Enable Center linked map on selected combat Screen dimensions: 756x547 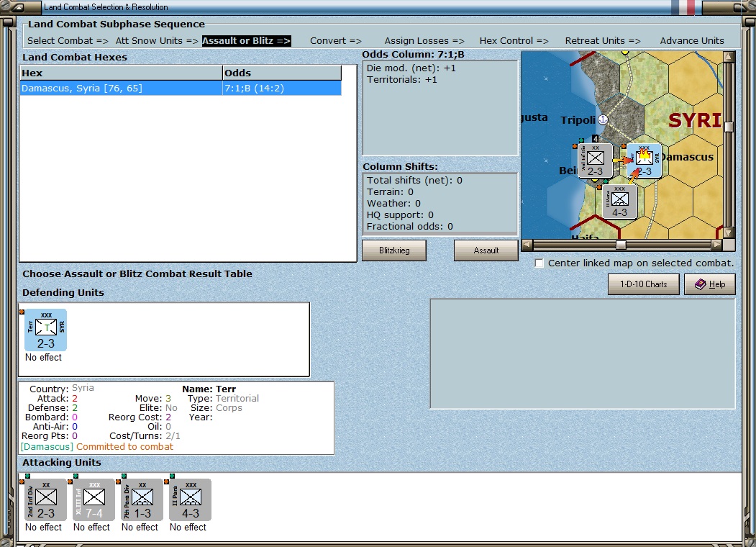[x=539, y=263]
